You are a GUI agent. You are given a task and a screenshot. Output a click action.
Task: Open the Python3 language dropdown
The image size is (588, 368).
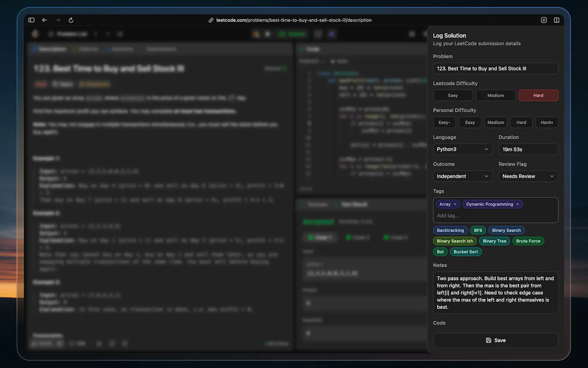(x=463, y=149)
